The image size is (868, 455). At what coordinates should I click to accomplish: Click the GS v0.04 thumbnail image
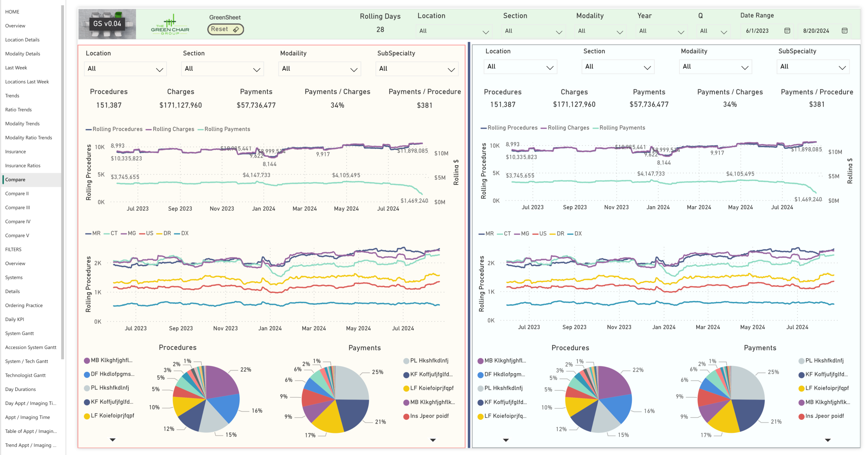tap(107, 24)
